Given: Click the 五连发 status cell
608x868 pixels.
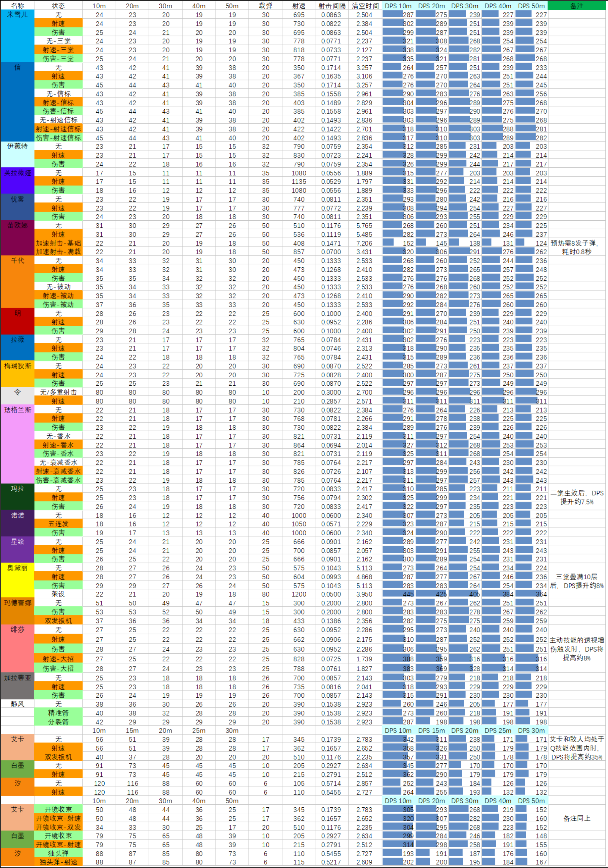Looking at the screenshot, I should [x=58, y=524].
